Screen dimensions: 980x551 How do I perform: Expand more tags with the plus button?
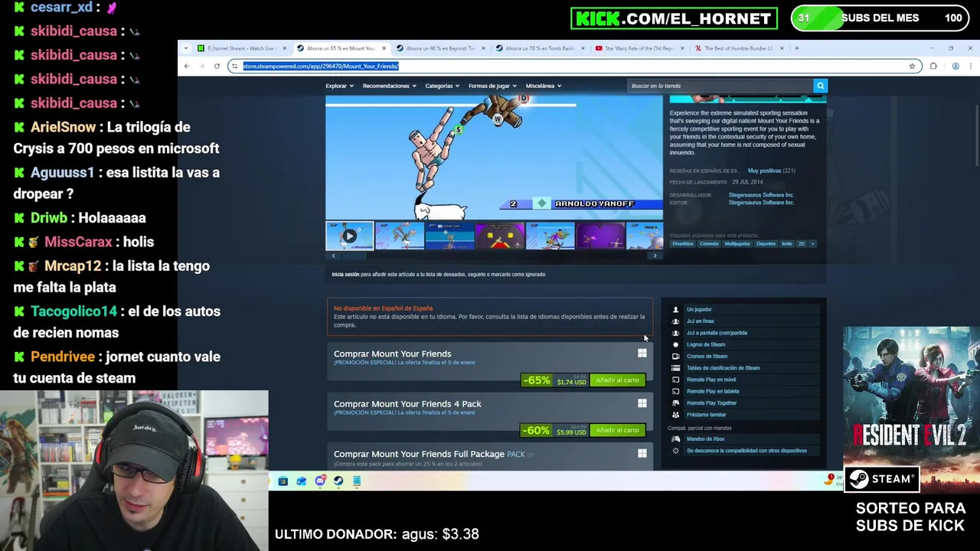click(x=812, y=243)
